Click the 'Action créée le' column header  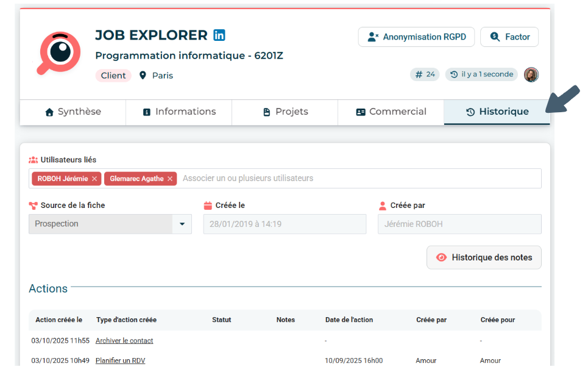coord(59,320)
